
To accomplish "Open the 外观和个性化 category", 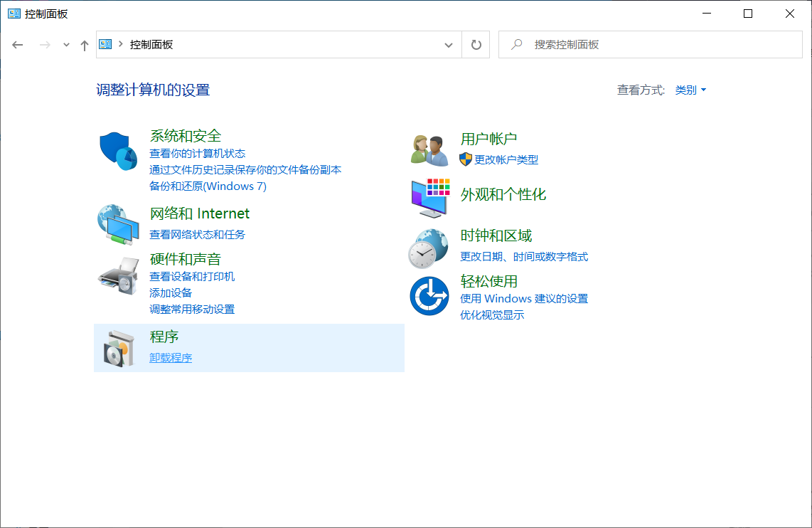I will 503,194.
